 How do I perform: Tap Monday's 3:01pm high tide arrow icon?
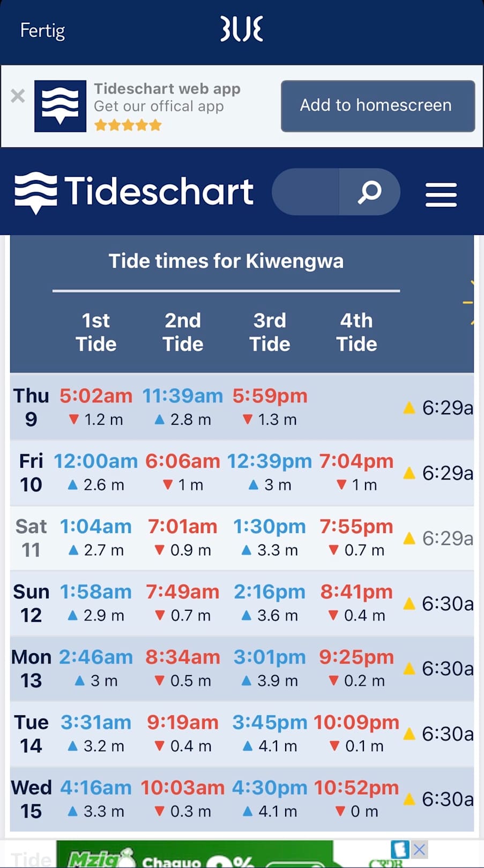[x=246, y=681]
